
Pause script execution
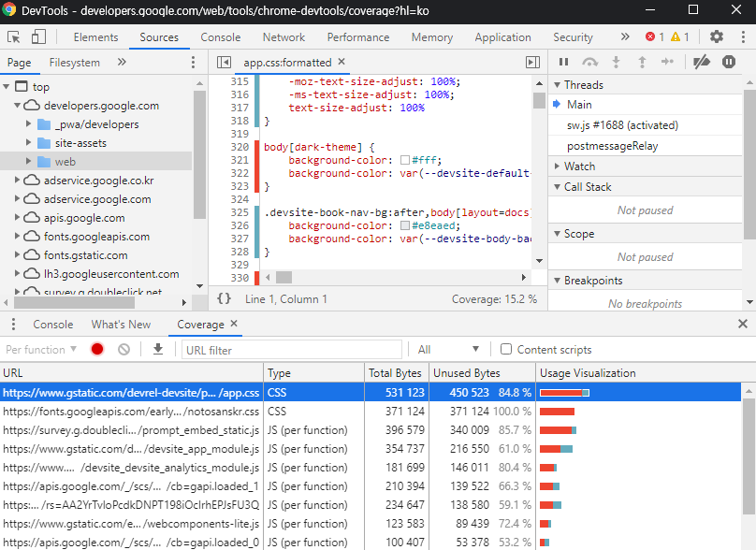point(563,62)
